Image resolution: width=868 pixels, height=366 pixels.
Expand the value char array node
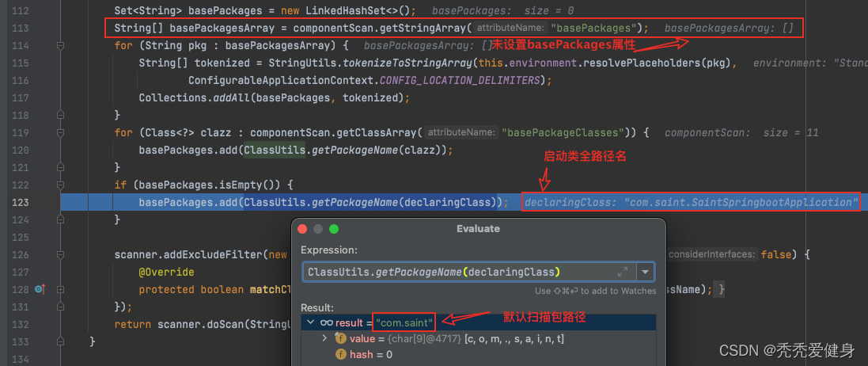pos(324,338)
